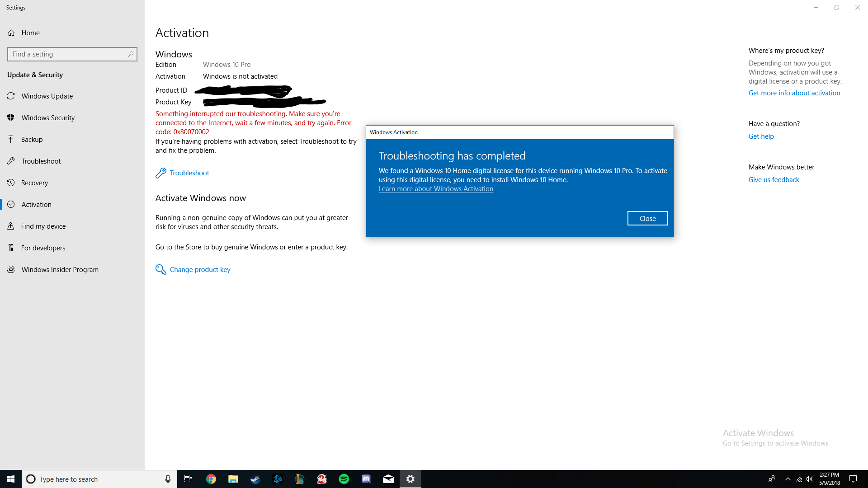Open League of Legends taskbar icon
Viewport: 868px width, 488px height.
click(x=300, y=479)
